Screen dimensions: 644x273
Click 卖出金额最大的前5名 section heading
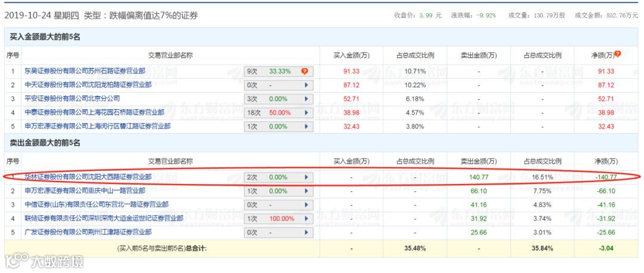pyautogui.click(x=45, y=143)
